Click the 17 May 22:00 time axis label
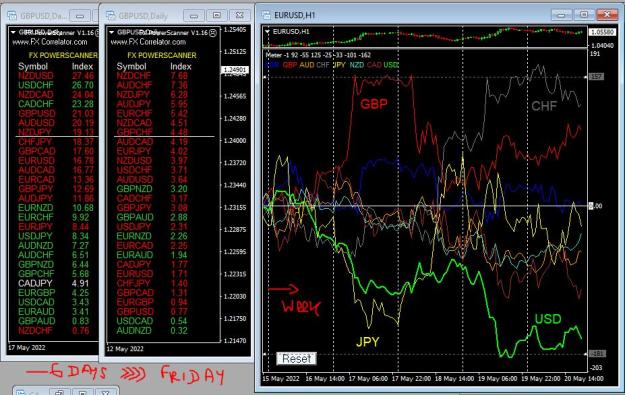The image size is (625, 395). (x=411, y=378)
